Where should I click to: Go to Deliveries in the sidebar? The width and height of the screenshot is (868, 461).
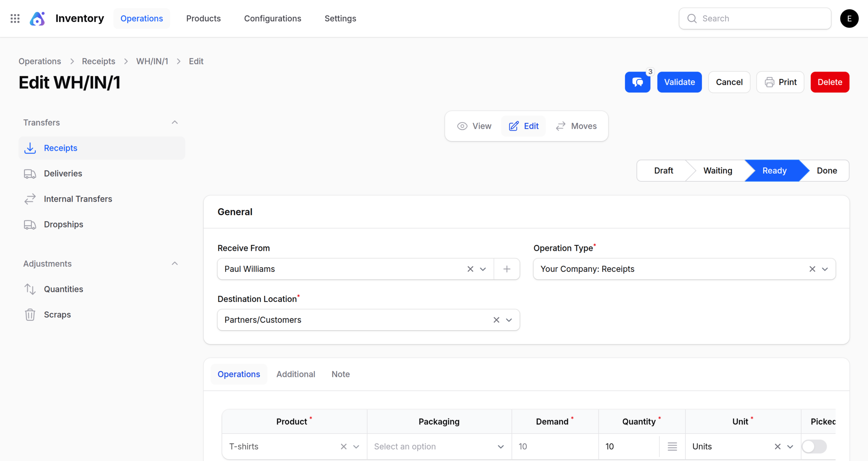63,174
